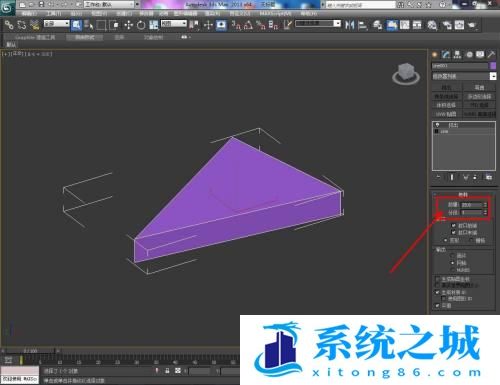Select the Grid capping radio button
This screenshot has height=385, width=500.
click(471, 240)
